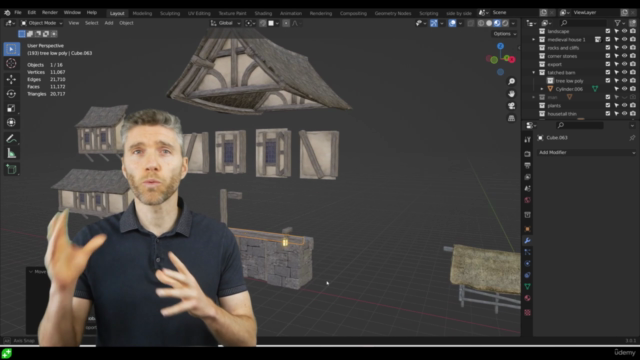640x360 pixels.
Task: Collapse the tatched barn collection
Action: [533, 73]
